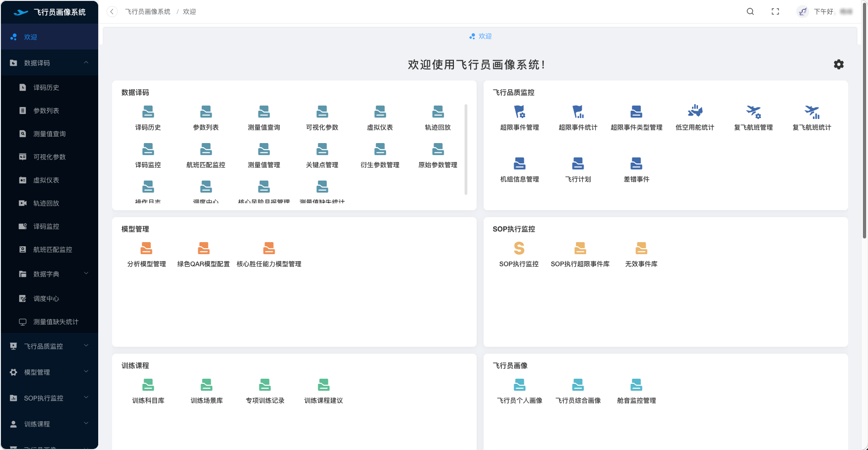Click the 低空用舵统计 icon
This screenshot has width=868, height=450.
(x=694, y=111)
